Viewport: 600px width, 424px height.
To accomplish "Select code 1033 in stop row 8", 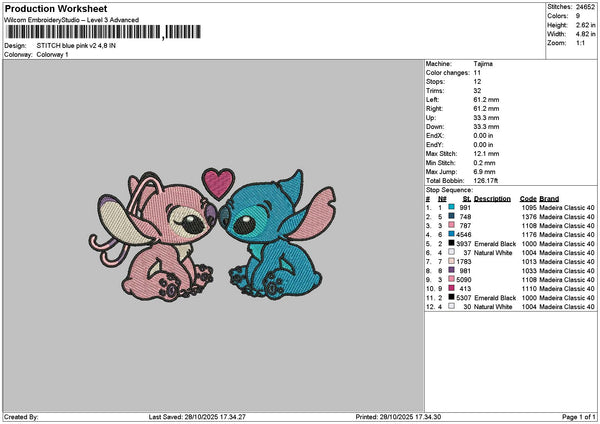I will 529,271.
